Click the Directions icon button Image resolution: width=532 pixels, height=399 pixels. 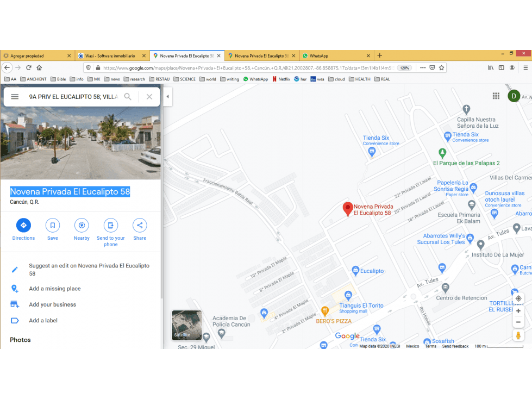[x=23, y=225]
